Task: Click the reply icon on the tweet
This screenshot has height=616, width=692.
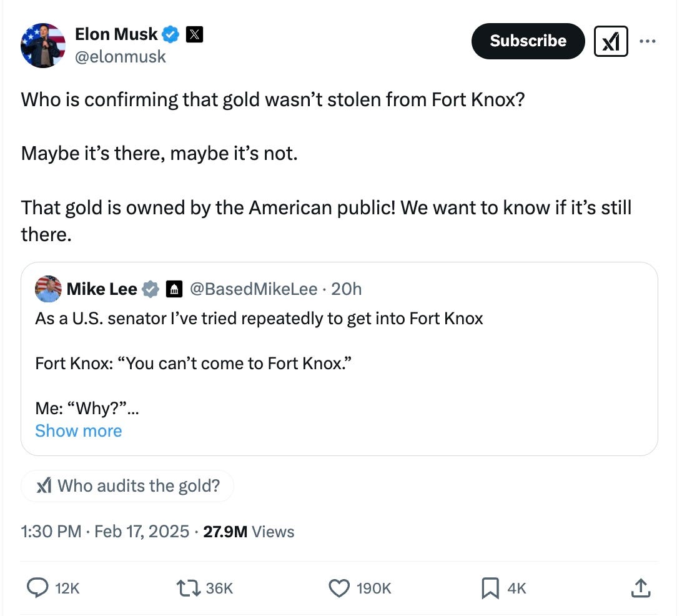Action: coord(39,588)
